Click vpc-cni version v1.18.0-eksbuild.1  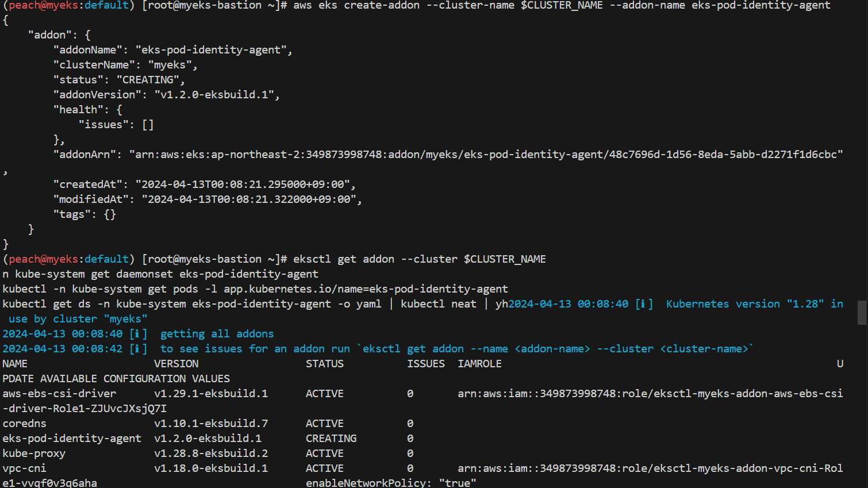click(211, 468)
